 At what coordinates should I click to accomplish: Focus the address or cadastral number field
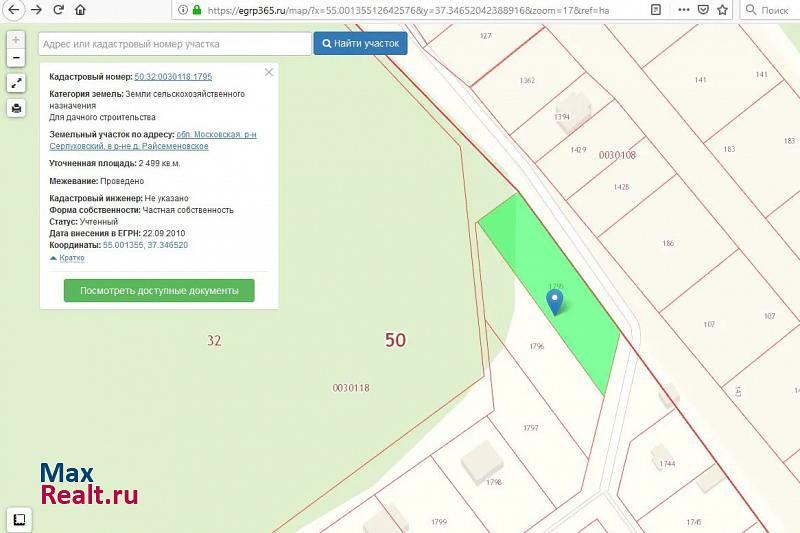pyautogui.click(x=175, y=44)
